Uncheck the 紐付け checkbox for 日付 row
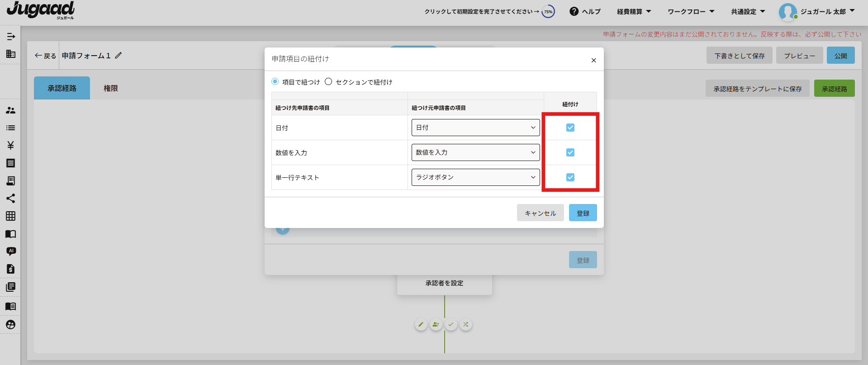 tap(570, 128)
